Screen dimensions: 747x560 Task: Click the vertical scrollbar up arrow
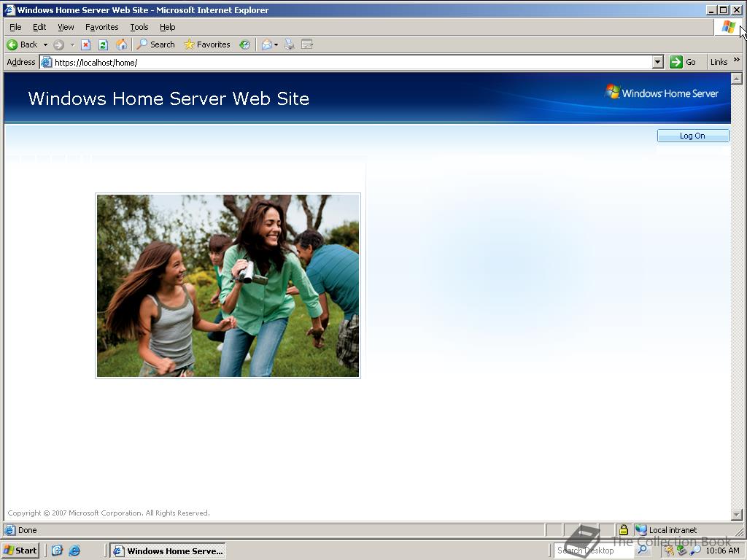[x=737, y=79]
